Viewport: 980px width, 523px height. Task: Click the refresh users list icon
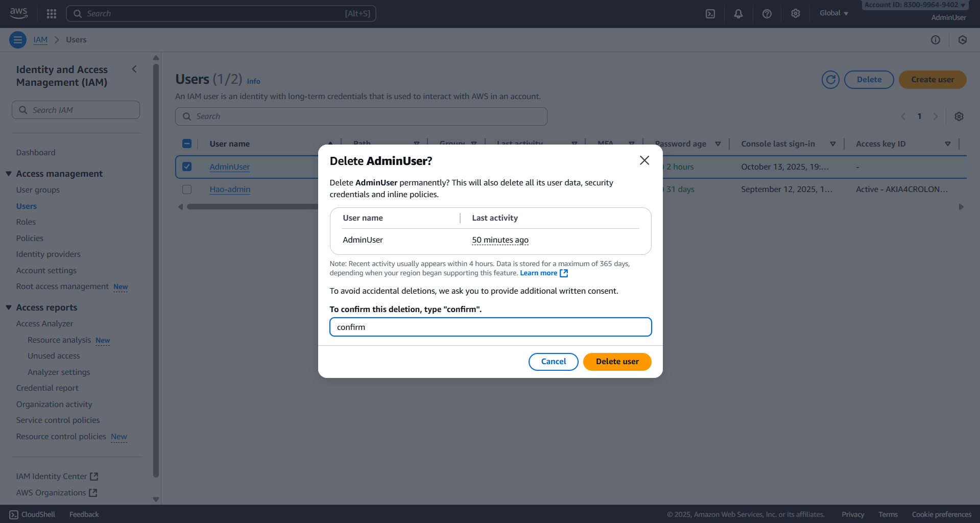pos(830,80)
